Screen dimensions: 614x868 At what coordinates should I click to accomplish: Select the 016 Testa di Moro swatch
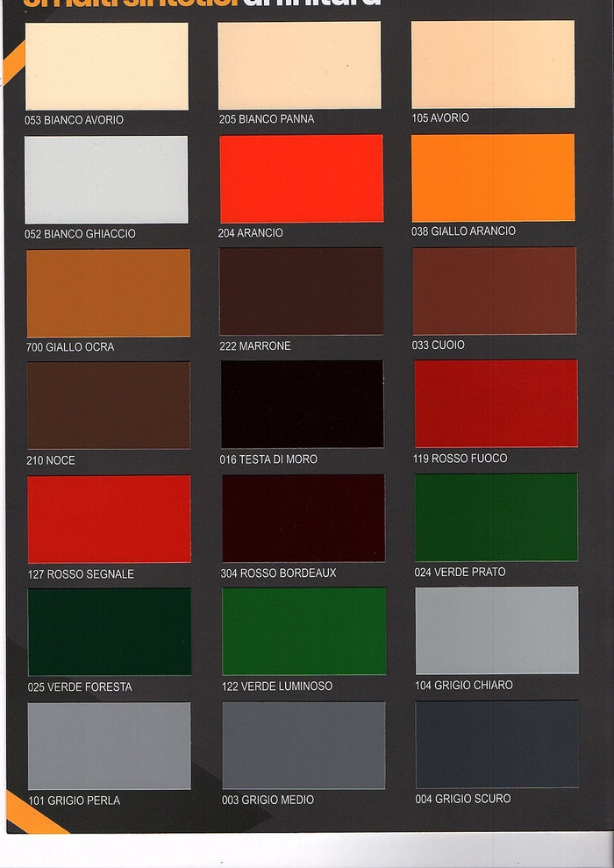(302, 404)
